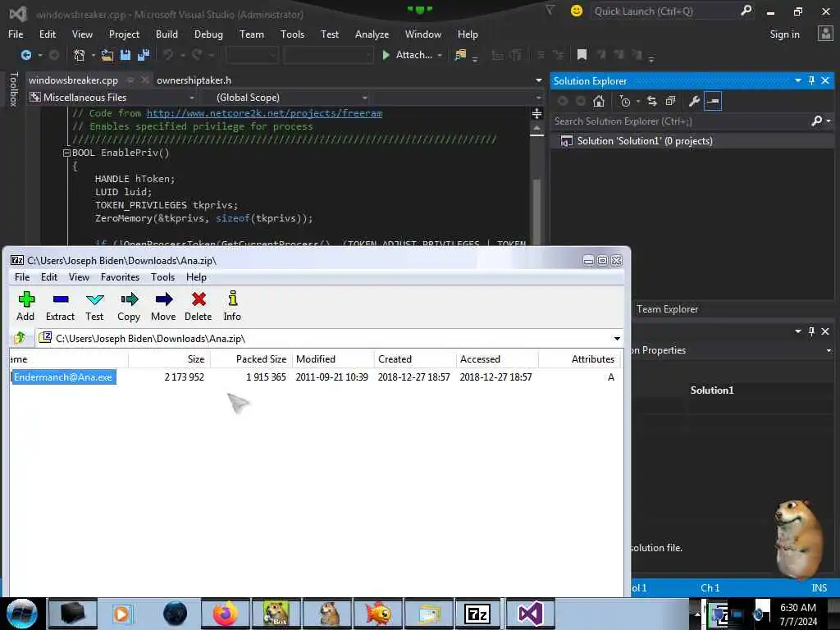The image size is (840, 630).
Task: Click the bookmark icon in Visual Studio toolbar
Action: [582, 55]
